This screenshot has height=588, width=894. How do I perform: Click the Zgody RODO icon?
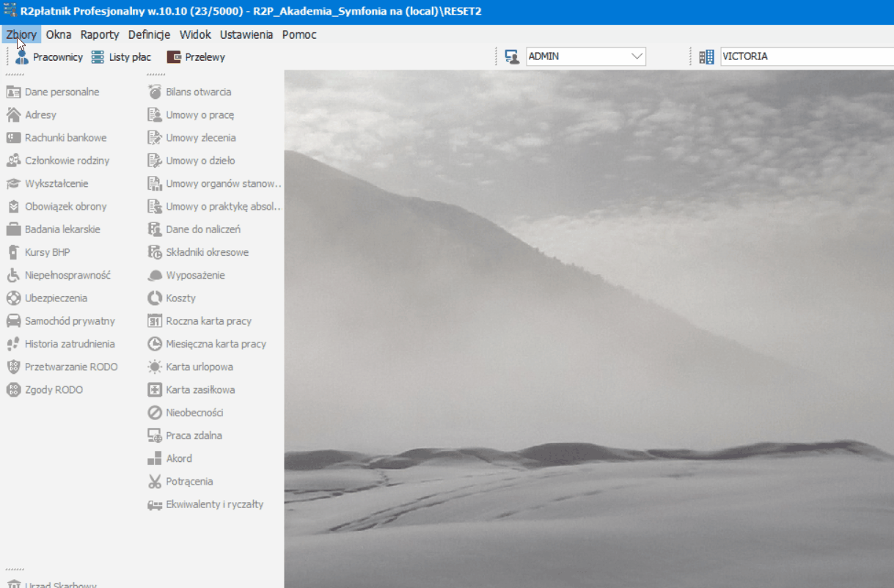[x=13, y=390]
